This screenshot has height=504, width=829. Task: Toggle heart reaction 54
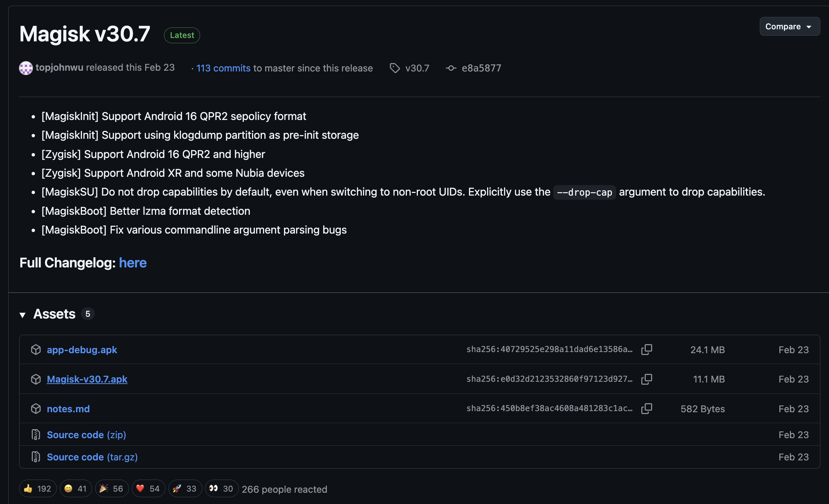tap(148, 489)
